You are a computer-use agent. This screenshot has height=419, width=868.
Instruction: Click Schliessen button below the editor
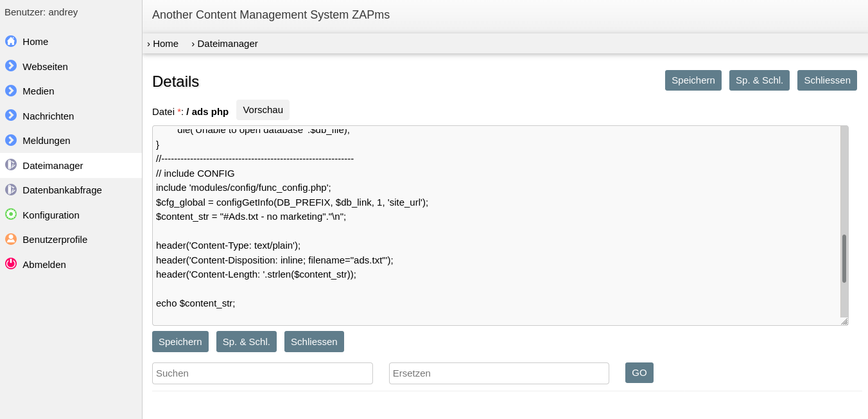[314, 341]
